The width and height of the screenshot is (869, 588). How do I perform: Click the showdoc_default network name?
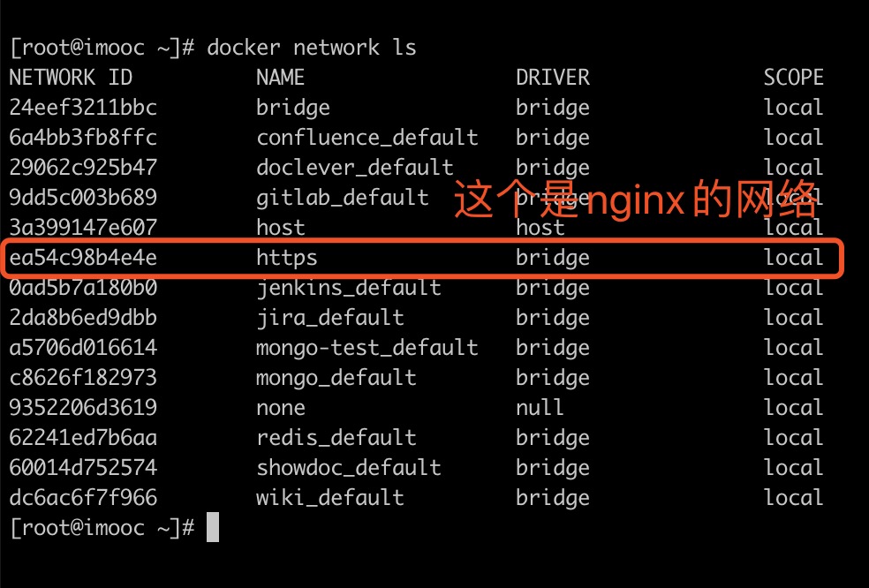point(348,468)
